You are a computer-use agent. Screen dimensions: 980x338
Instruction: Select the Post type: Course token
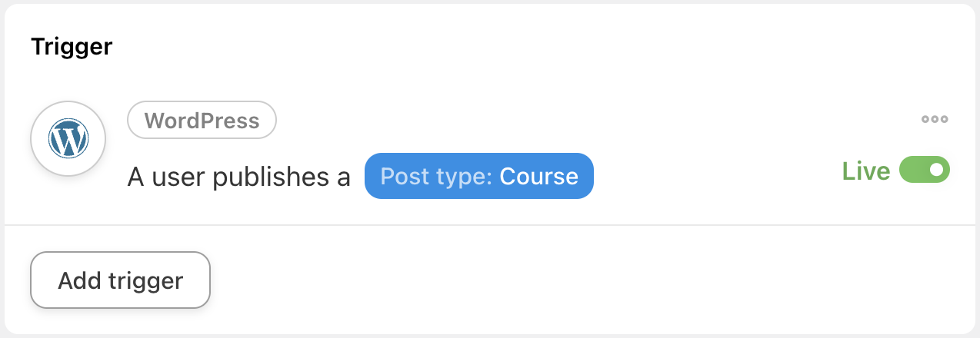point(478,176)
